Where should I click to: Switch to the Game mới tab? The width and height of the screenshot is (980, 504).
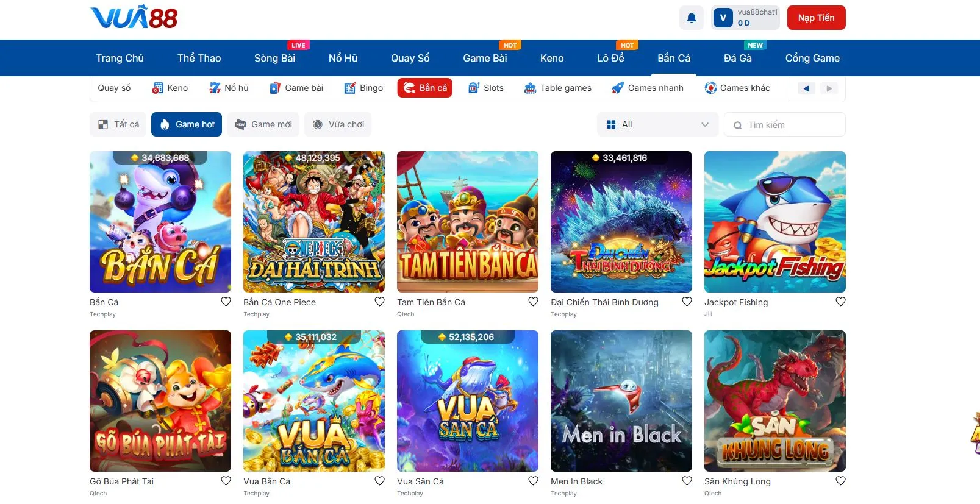point(263,124)
